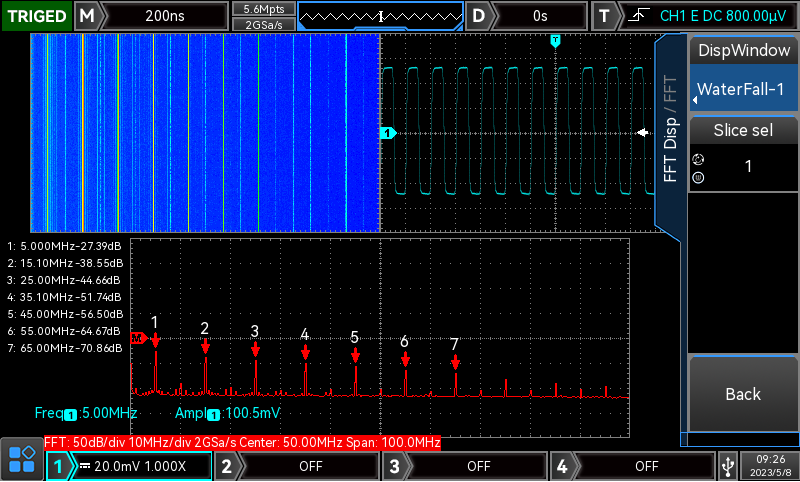Click the USB status icon
Screen dimensions: 800x482
click(x=730, y=466)
